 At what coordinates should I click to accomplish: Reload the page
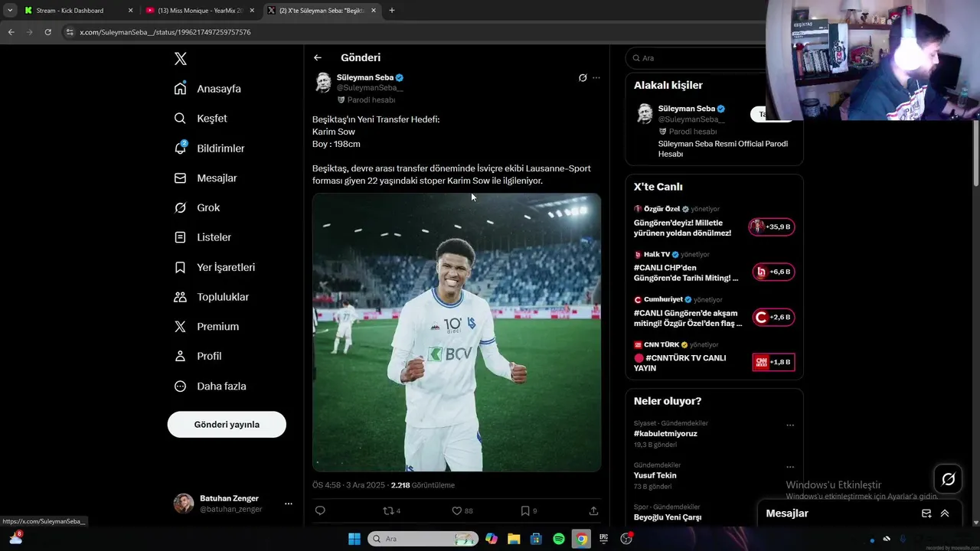[x=47, y=32]
